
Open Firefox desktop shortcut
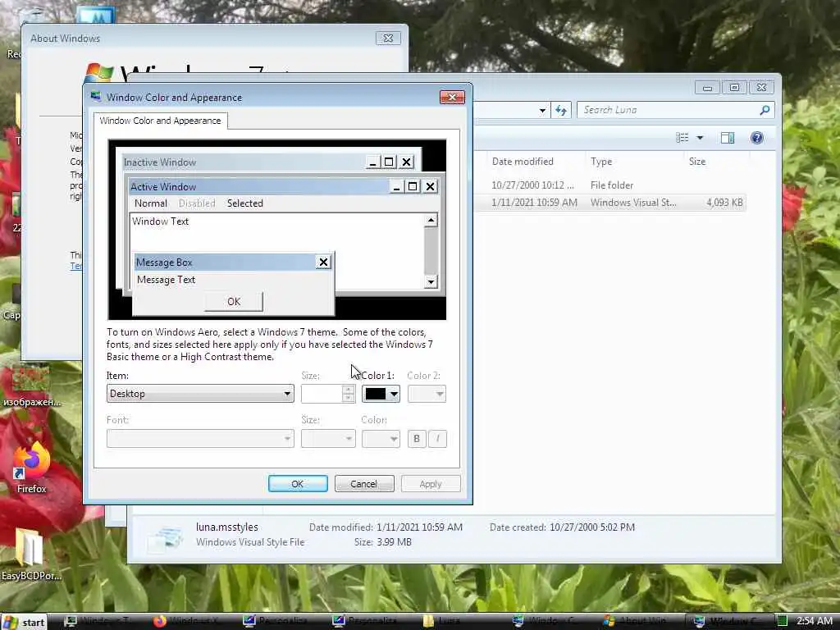31,467
